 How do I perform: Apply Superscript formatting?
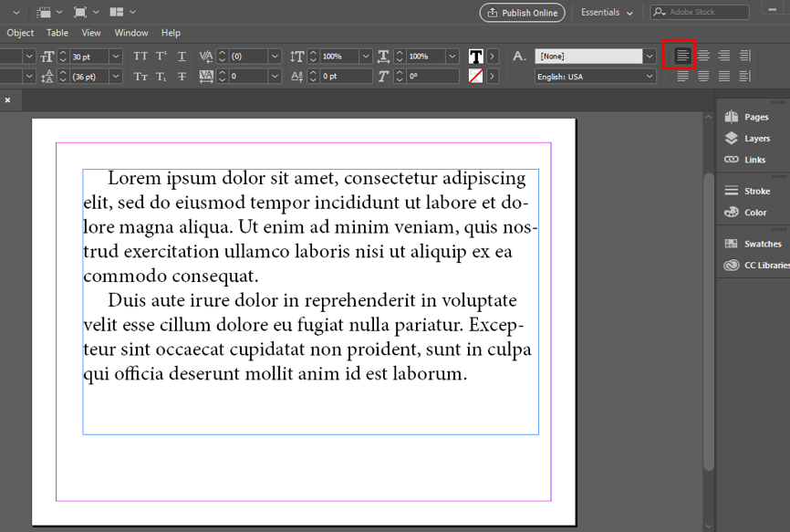tap(161, 57)
